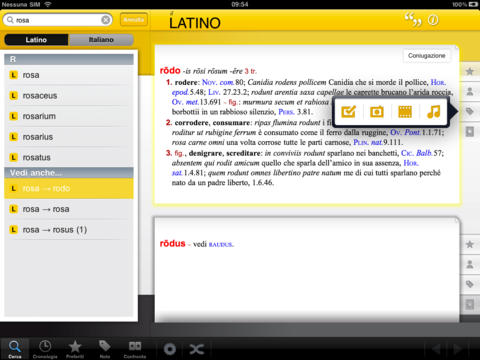Open the info icon in the header
480x360 pixels.
(433, 20)
